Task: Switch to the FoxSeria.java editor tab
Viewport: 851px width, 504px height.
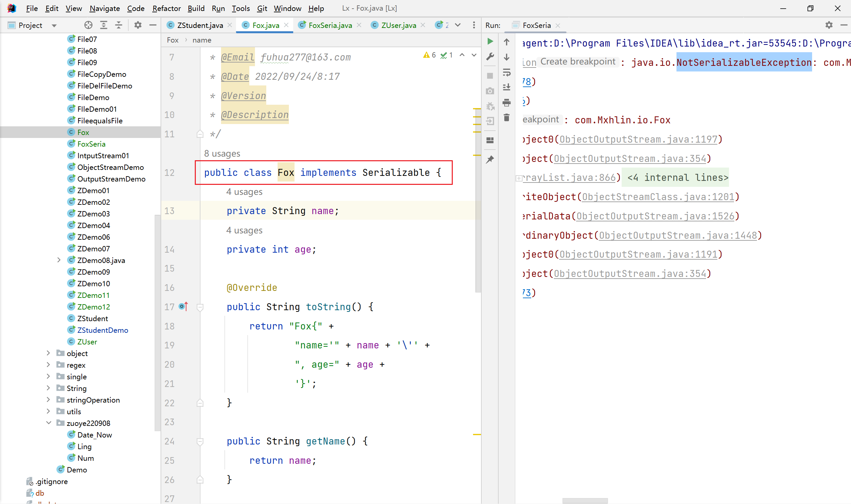Action: click(x=330, y=25)
